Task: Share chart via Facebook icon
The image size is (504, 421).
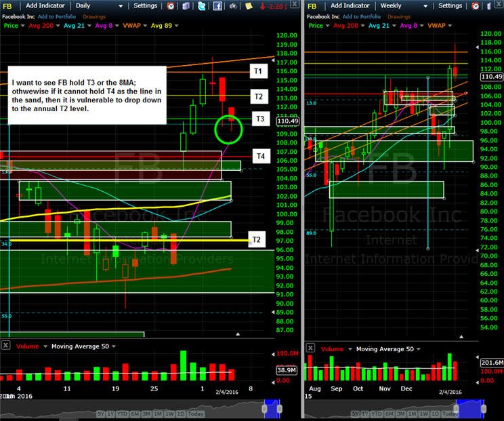Action: point(217,6)
